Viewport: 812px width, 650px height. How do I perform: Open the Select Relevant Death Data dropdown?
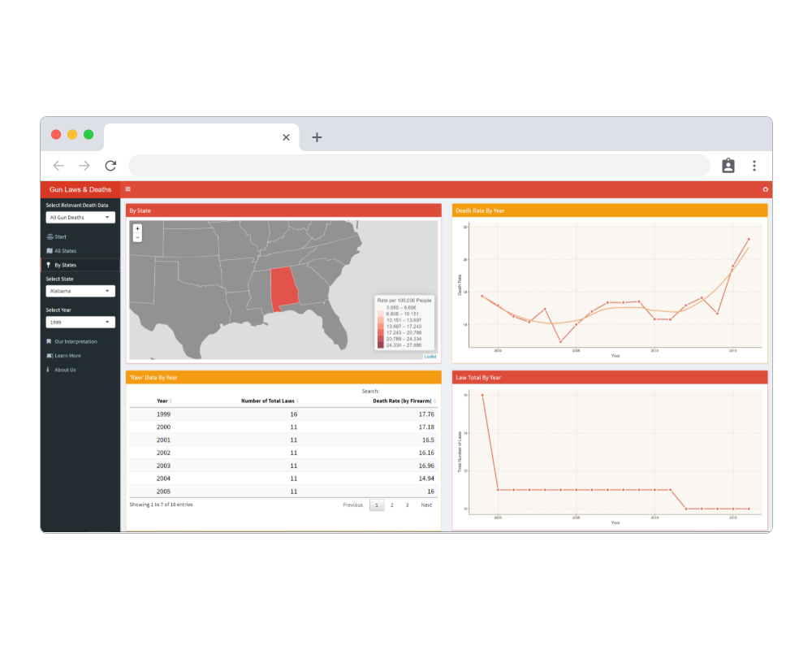80,217
